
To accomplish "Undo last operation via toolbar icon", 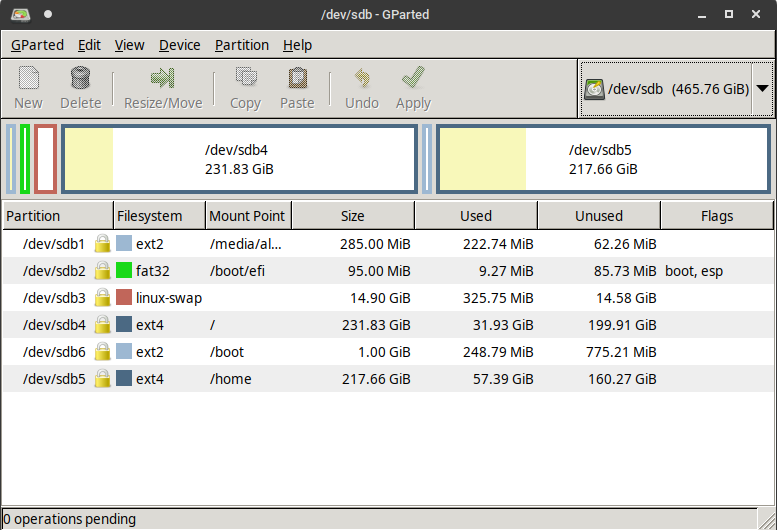I will click(x=362, y=78).
